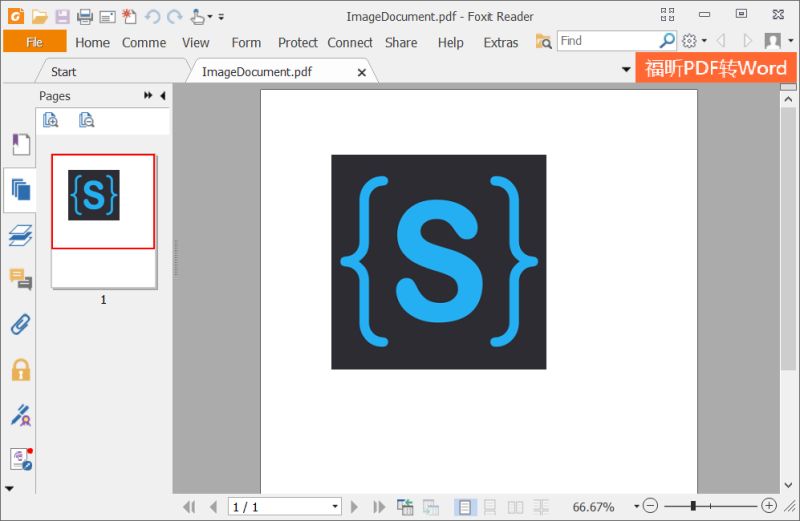
Task: Open the Security lock panel
Action: click(x=21, y=369)
